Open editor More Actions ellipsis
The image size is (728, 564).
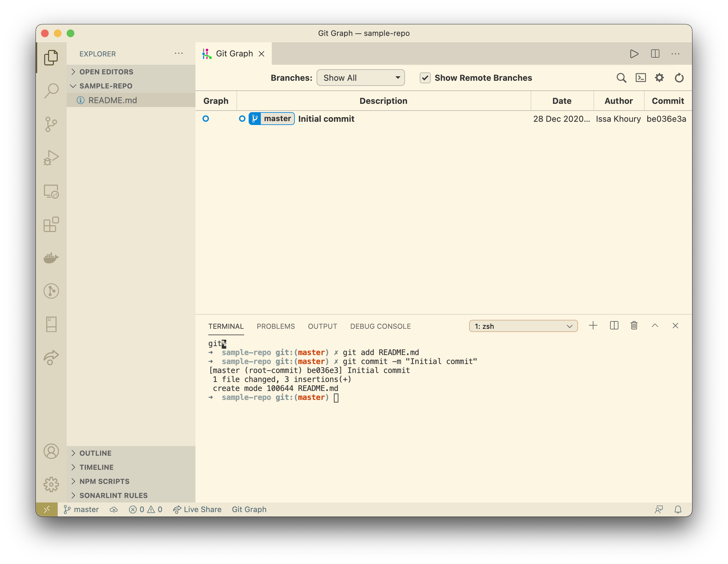point(675,54)
